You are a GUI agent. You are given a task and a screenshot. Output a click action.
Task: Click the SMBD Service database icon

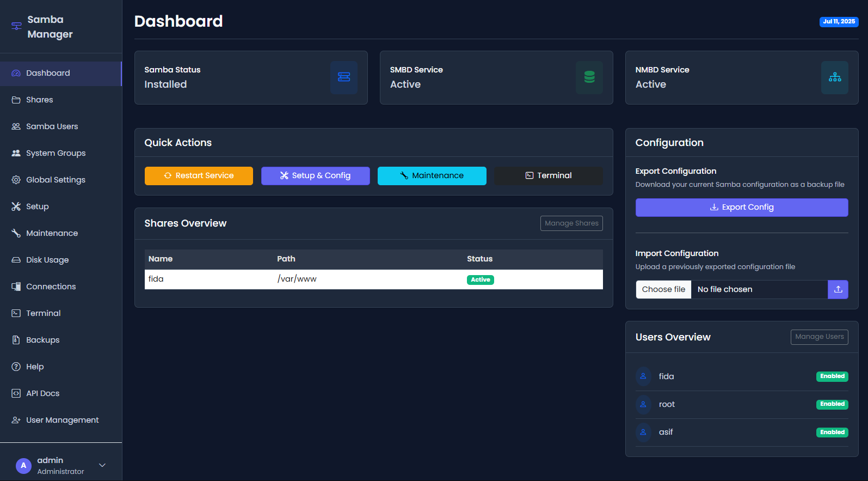coord(589,77)
